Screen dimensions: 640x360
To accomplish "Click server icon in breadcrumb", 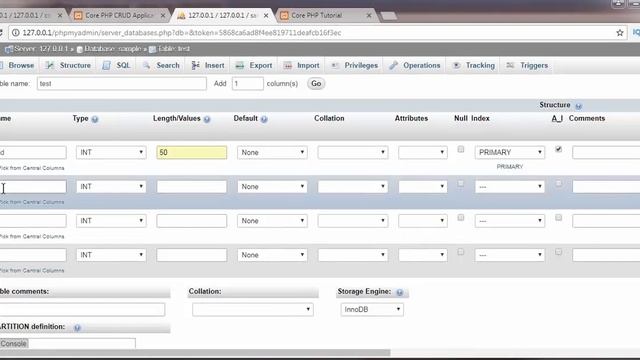I will click(9, 49).
